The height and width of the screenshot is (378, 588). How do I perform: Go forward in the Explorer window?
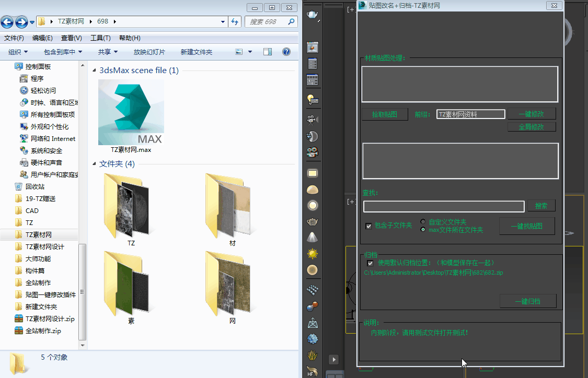tap(21, 22)
